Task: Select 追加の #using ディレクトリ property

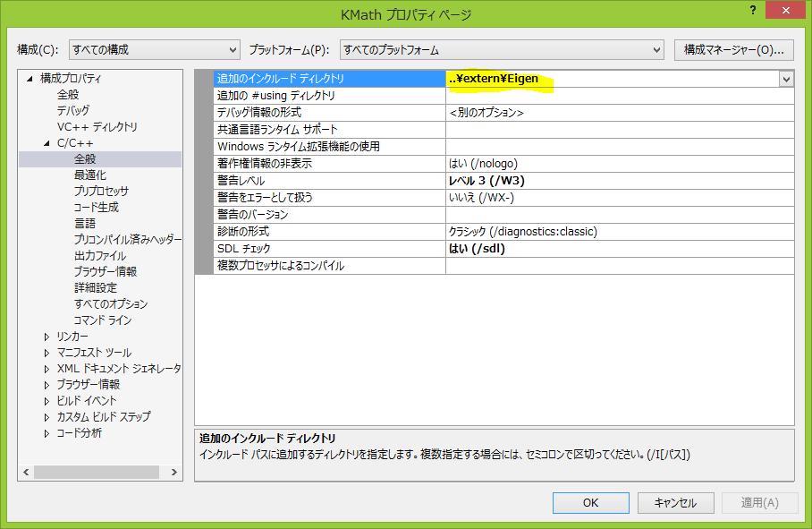Action: click(x=329, y=96)
